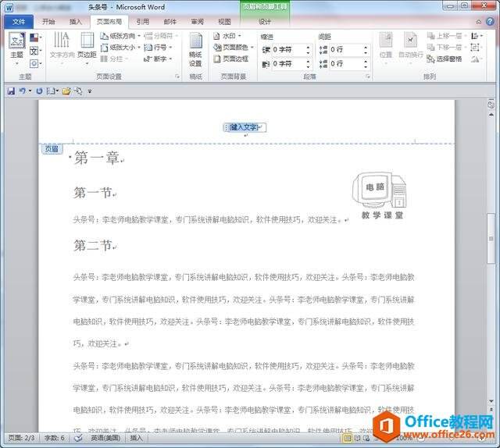
Task: Click the header label (页眉) tag
Action: (52, 149)
